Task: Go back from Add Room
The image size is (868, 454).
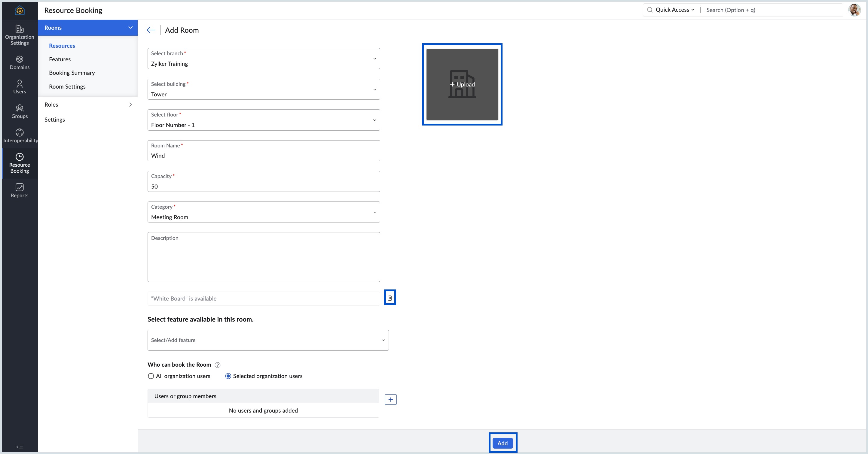Action: click(151, 30)
